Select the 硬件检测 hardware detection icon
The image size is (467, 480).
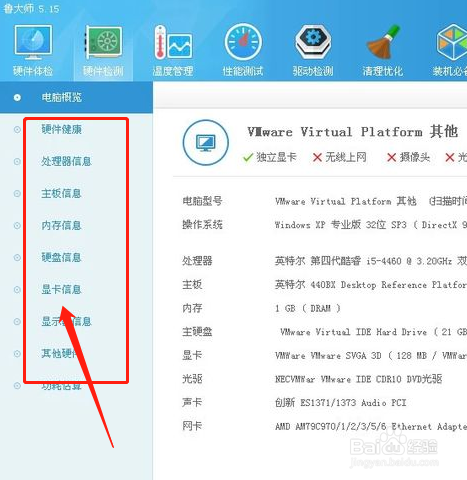(103, 50)
